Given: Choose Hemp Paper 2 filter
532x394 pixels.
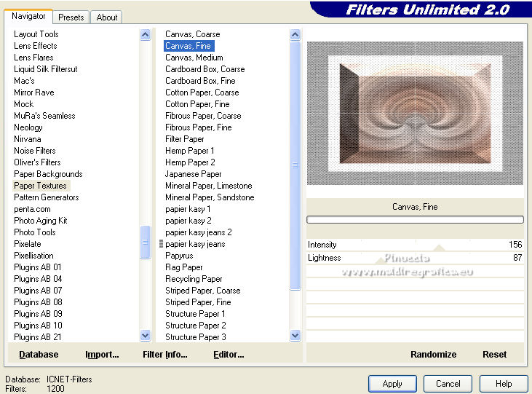Looking at the screenshot, I should (x=190, y=162).
